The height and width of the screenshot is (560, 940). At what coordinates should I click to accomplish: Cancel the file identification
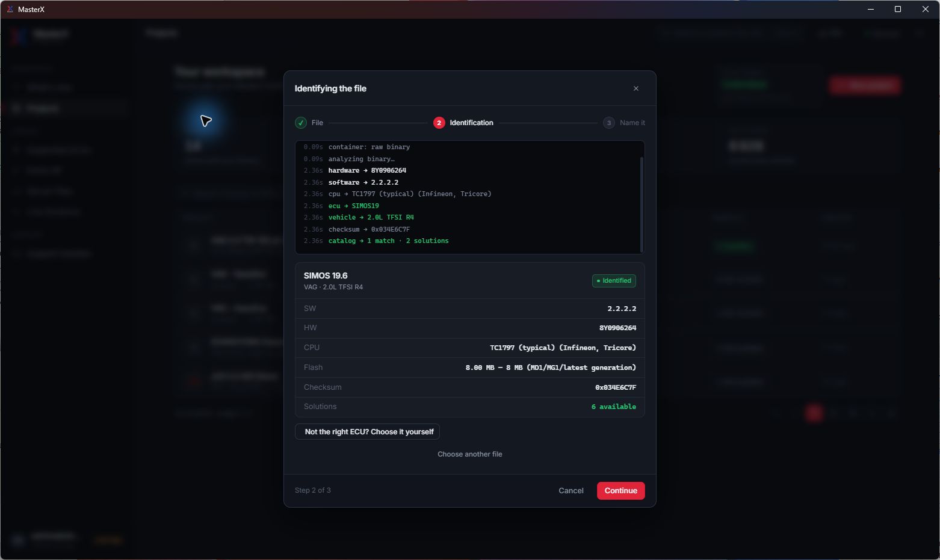coord(571,491)
